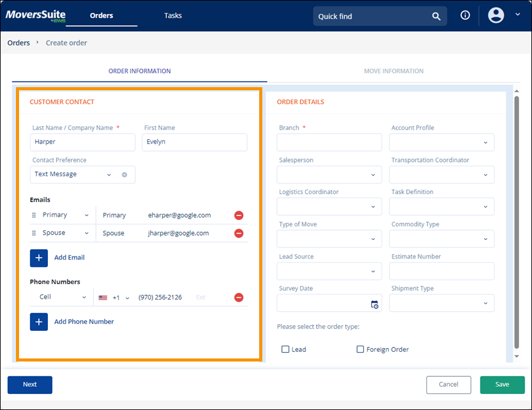This screenshot has height=410, width=532.
Task: Delete the Spouse email row
Action: click(239, 233)
